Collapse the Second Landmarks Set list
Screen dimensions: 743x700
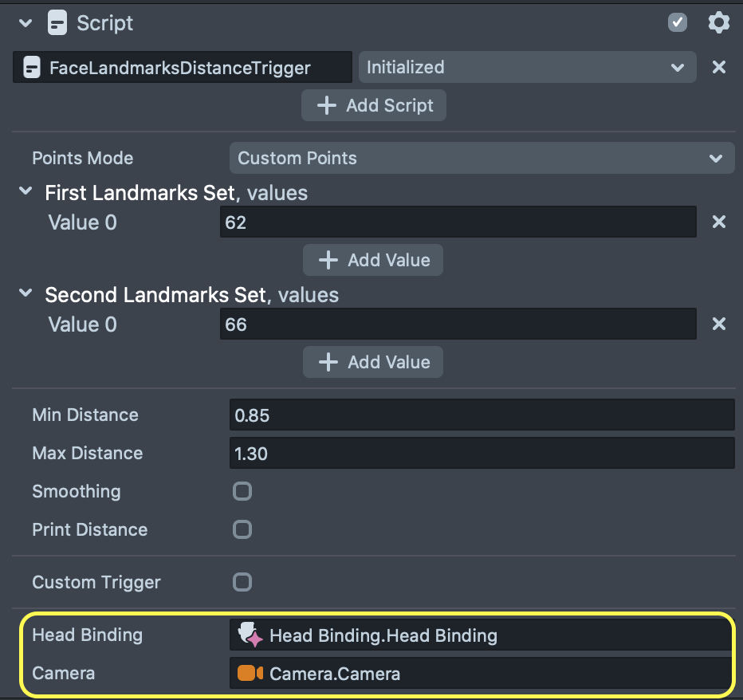(26, 294)
